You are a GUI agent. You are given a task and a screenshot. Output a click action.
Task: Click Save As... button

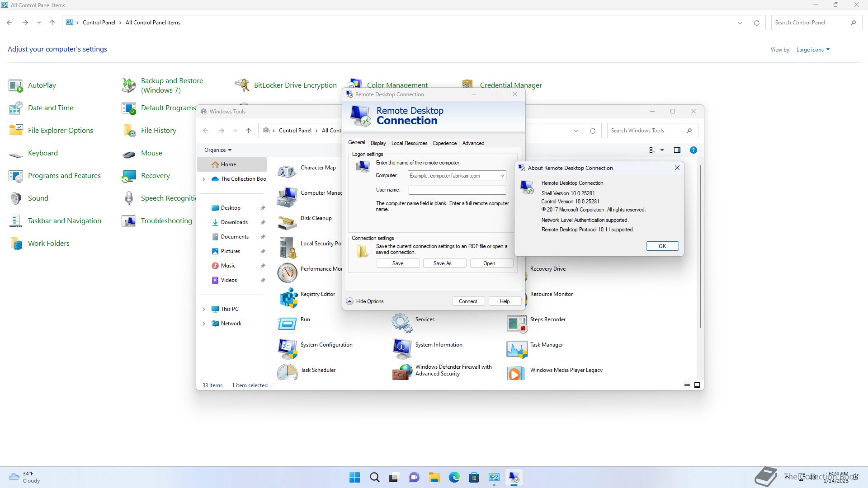(x=444, y=263)
